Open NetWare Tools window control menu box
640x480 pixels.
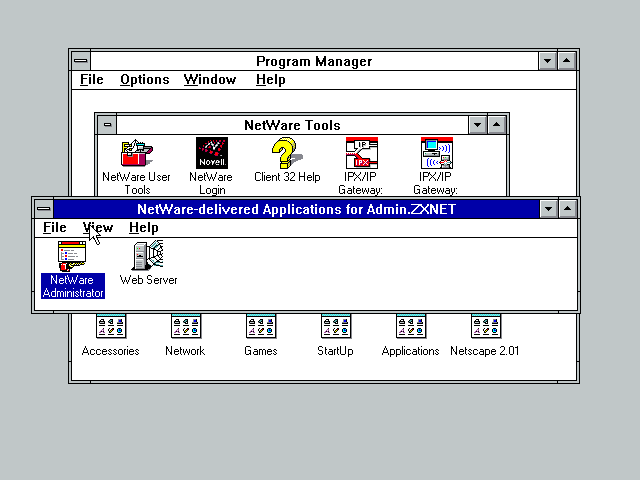107,125
